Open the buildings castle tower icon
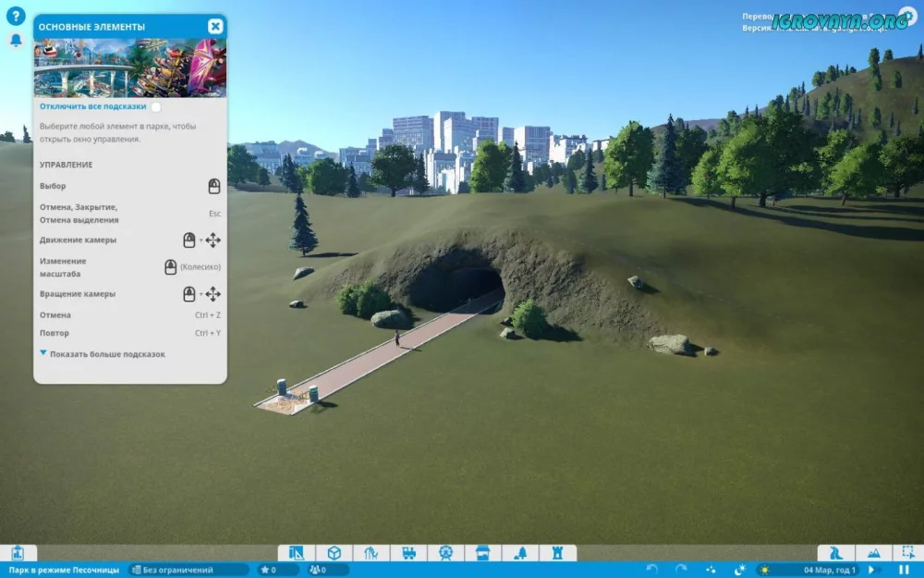The width and height of the screenshot is (924, 578). 557,553
